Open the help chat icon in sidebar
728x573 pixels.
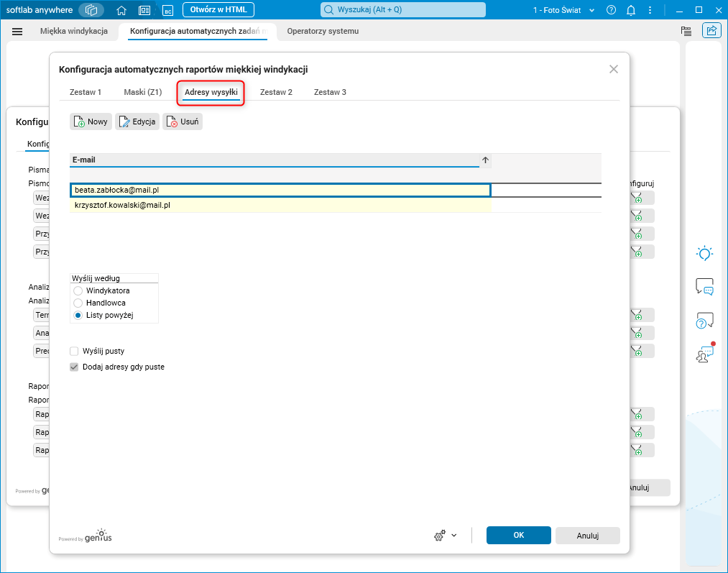click(x=704, y=321)
